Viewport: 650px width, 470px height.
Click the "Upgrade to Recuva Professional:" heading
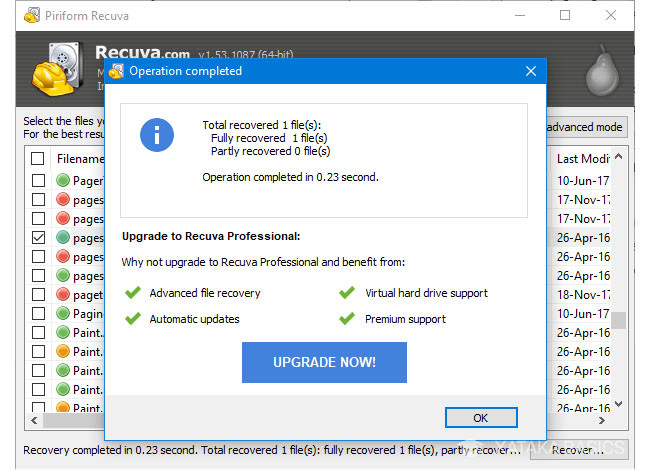click(211, 236)
